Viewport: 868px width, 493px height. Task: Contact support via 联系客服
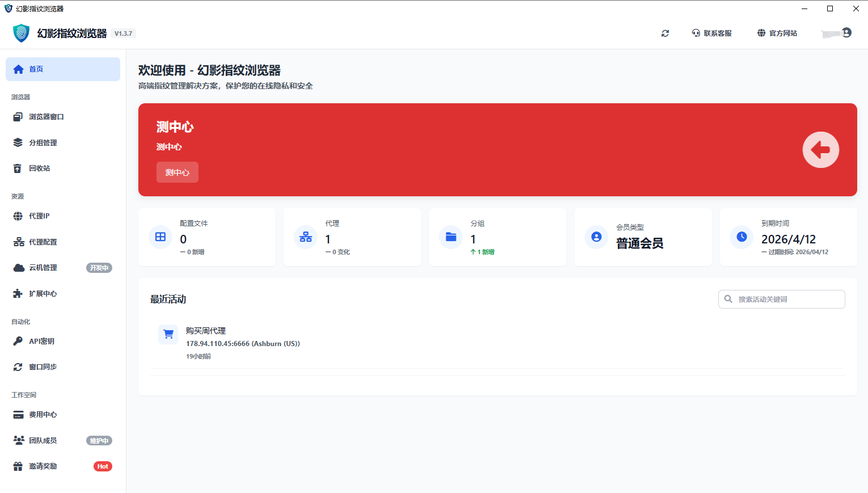point(711,33)
